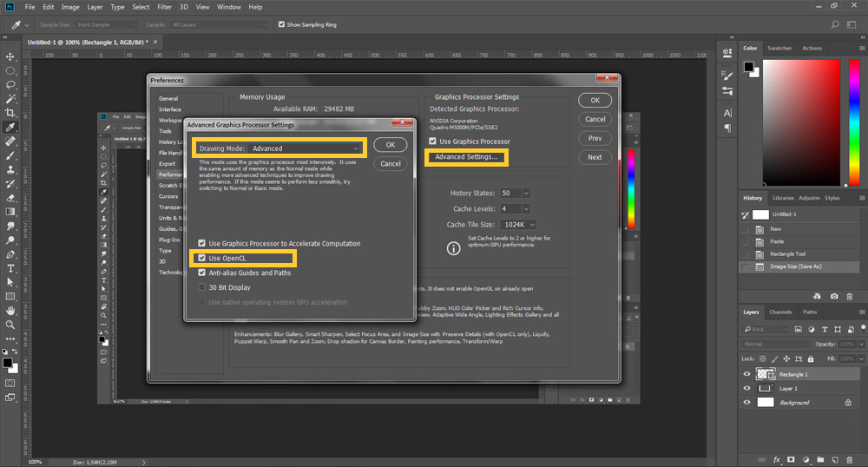The width and height of the screenshot is (868, 467).
Task: Select the Eyedropper tool in left toolbar
Action: [x=10, y=128]
